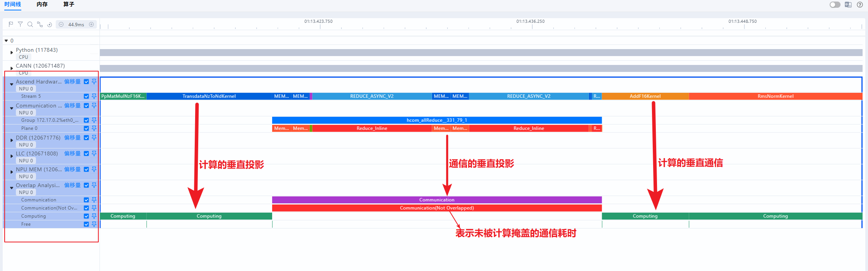This screenshot has height=271, width=868.
Task: Uncheck the Group 172.17.0.2%eth0 checkbox
Action: (x=86, y=120)
